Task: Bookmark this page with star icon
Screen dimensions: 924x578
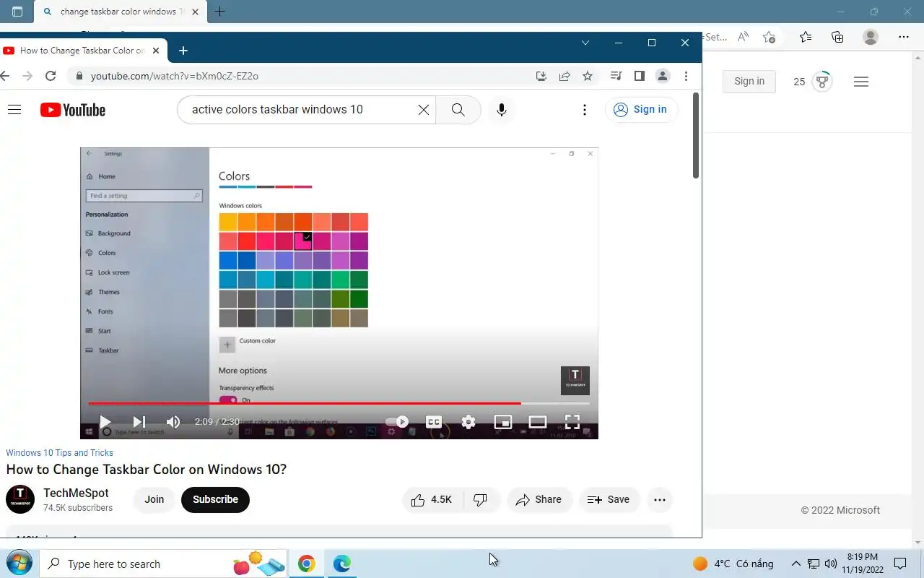Action: pos(588,76)
